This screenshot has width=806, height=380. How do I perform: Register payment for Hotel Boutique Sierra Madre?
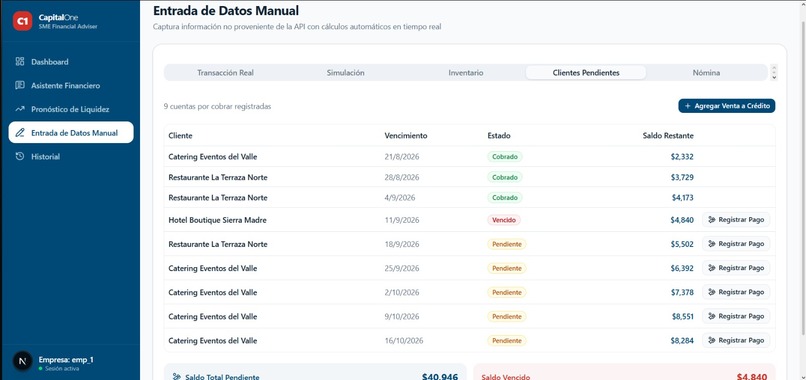tap(736, 220)
